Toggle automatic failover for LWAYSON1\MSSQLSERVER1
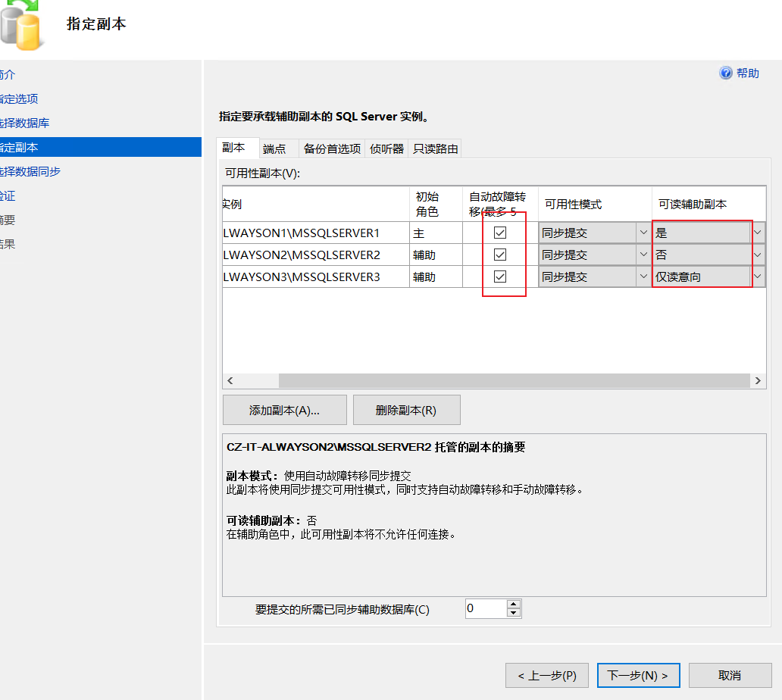Image resolution: width=782 pixels, height=700 pixels. pyautogui.click(x=499, y=233)
